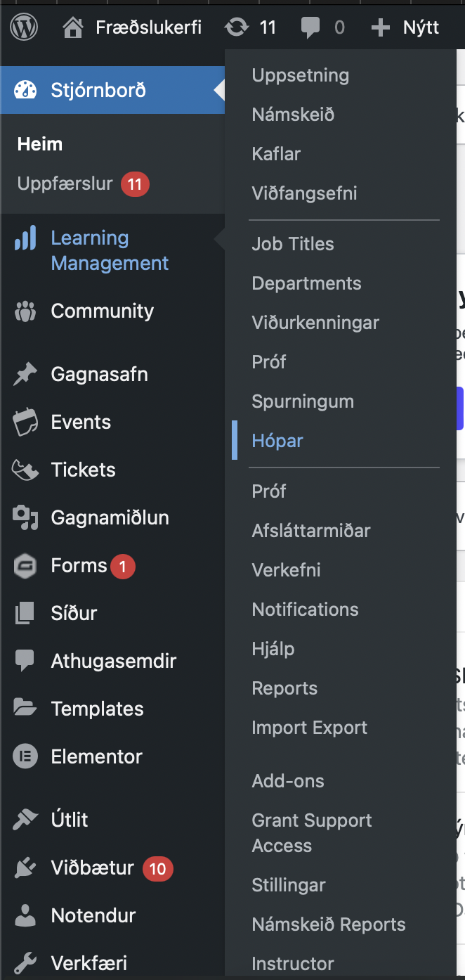Click the Gagnamiðlun media icon
This screenshot has height=980, width=465.
[x=25, y=518]
